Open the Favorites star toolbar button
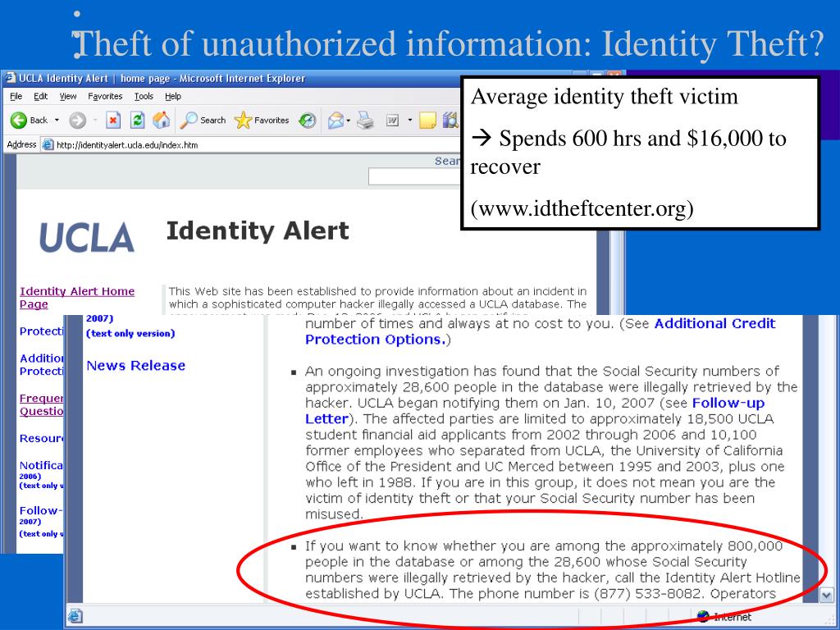Screen dimensions: 840x630 coord(262,121)
